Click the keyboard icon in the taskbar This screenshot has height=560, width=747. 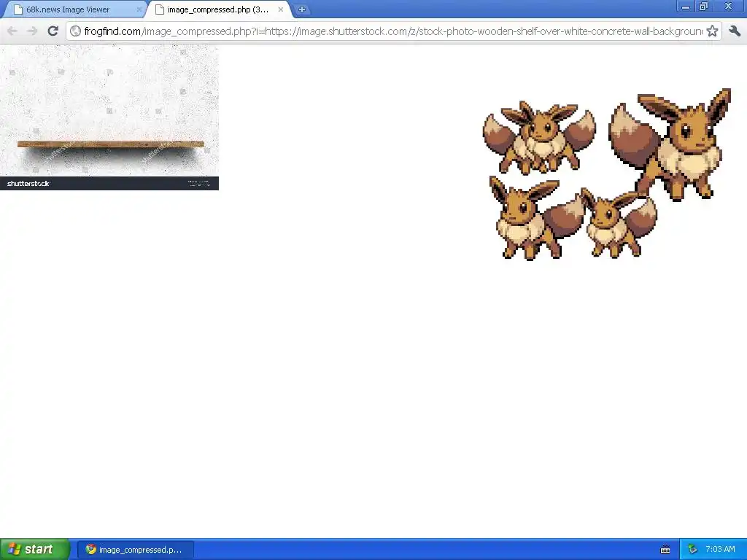coord(665,550)
